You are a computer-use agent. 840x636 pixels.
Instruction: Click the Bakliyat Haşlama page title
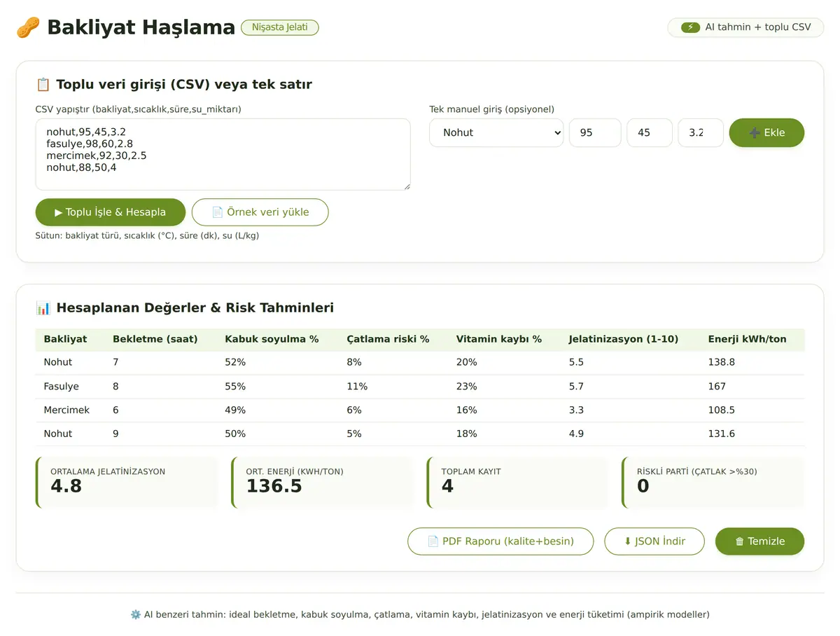pos(141,27)
